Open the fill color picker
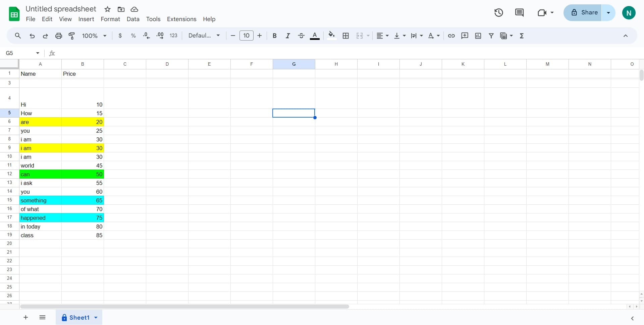This screenshot has height=325, width=644. [331, 36]
